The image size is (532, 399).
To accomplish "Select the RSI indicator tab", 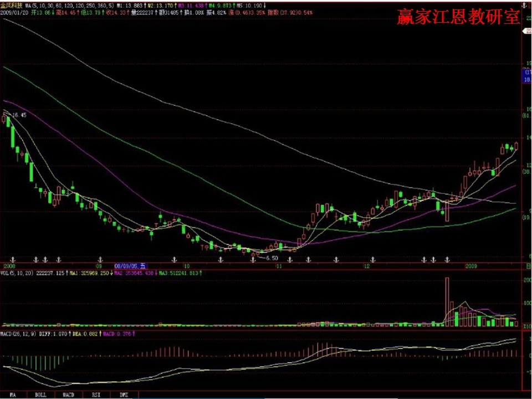I will click(x=96, y=395).
